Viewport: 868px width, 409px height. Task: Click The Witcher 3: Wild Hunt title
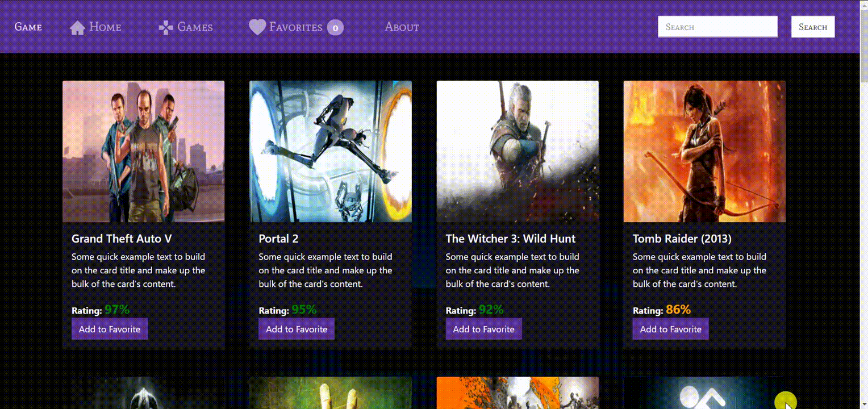click(x=511, y=239)
